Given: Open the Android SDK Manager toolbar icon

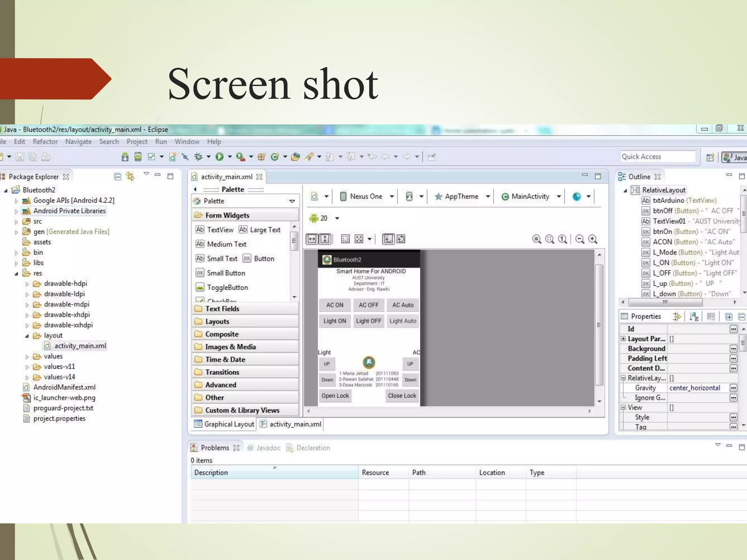Looking at the screenshot, I should (125, 157).
